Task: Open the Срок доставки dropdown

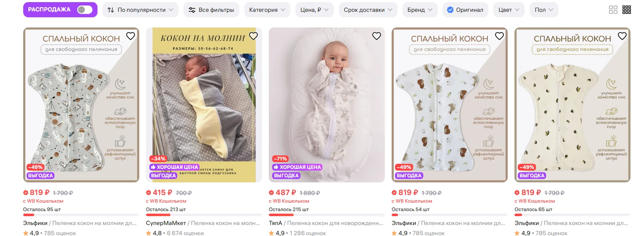Action: pos(368,10)
